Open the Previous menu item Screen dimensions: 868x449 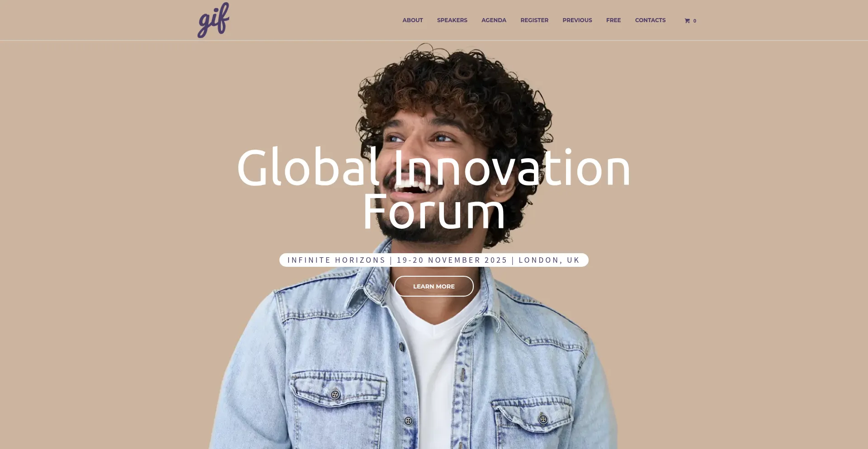pos(577,20)
